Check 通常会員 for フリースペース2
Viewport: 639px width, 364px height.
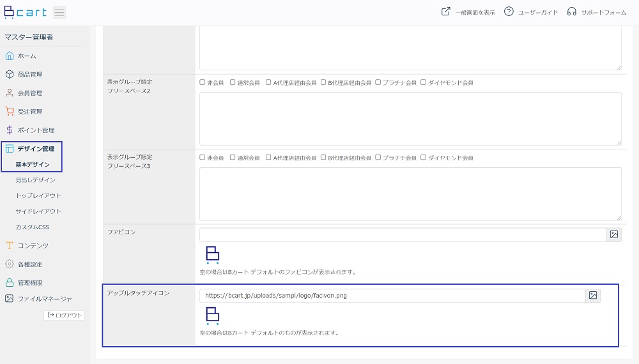pyautogui.click(x=233, y=82)
